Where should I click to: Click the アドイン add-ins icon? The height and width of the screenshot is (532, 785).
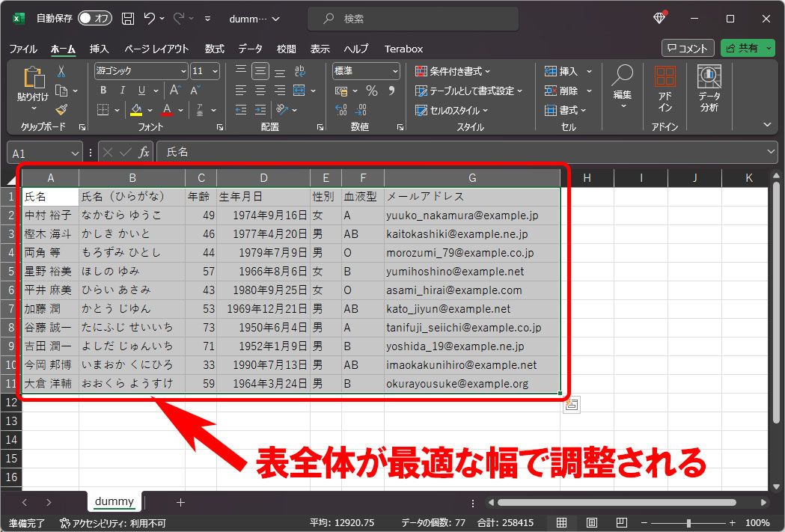pyautogui.click(x=665, y=88)
